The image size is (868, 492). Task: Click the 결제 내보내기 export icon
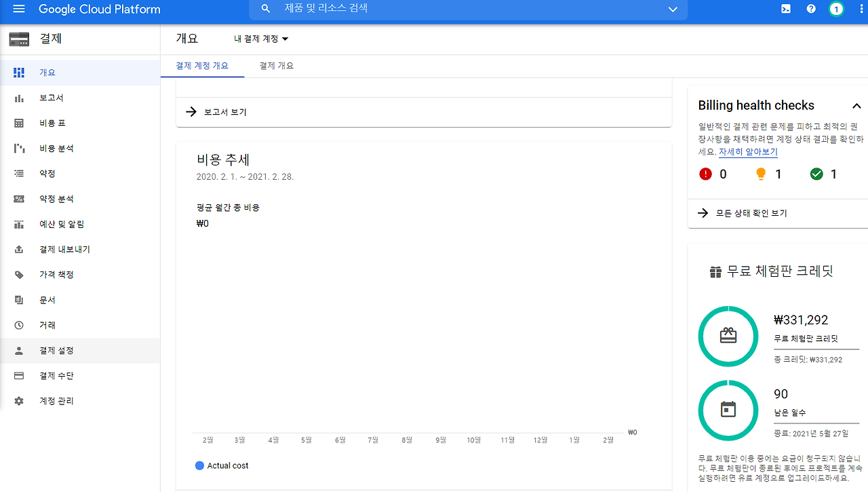click(20, 249)
